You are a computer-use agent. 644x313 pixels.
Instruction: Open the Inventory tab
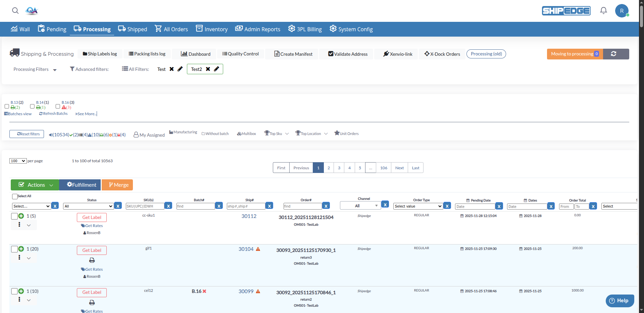[x=211, y=29]
